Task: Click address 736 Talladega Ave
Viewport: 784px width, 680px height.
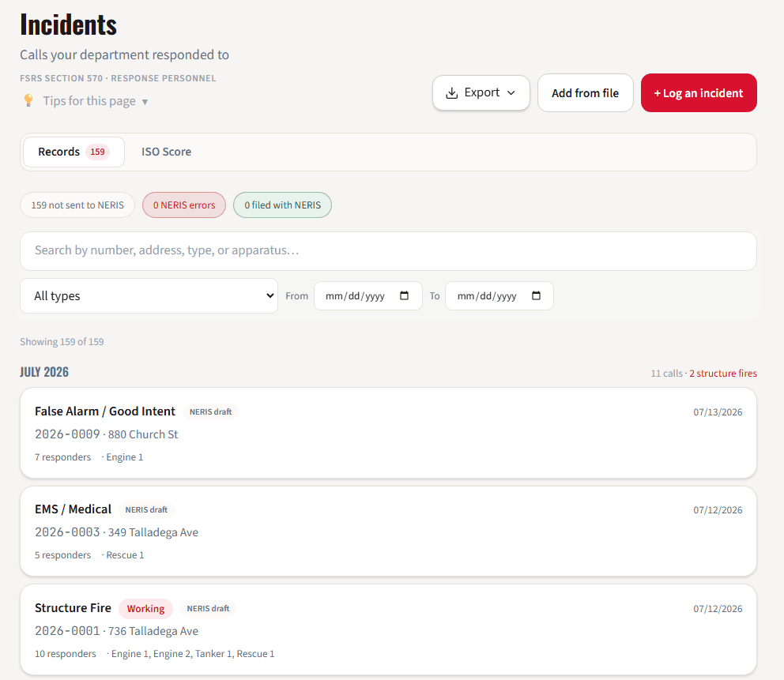Action: [153, 632]
